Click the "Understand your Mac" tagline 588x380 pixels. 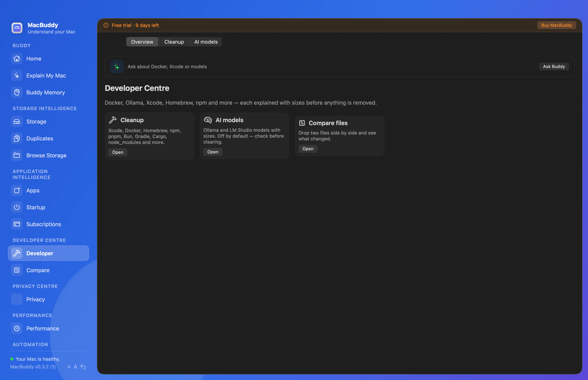[51, 32]
